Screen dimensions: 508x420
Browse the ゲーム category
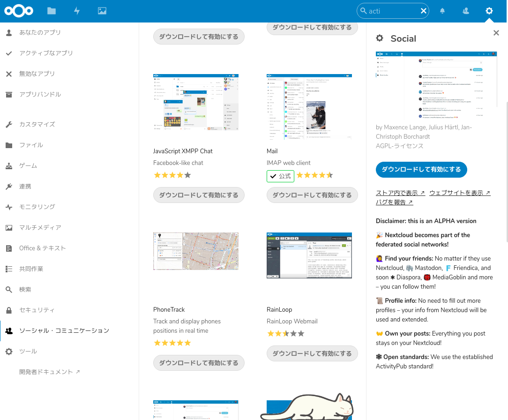28,166
